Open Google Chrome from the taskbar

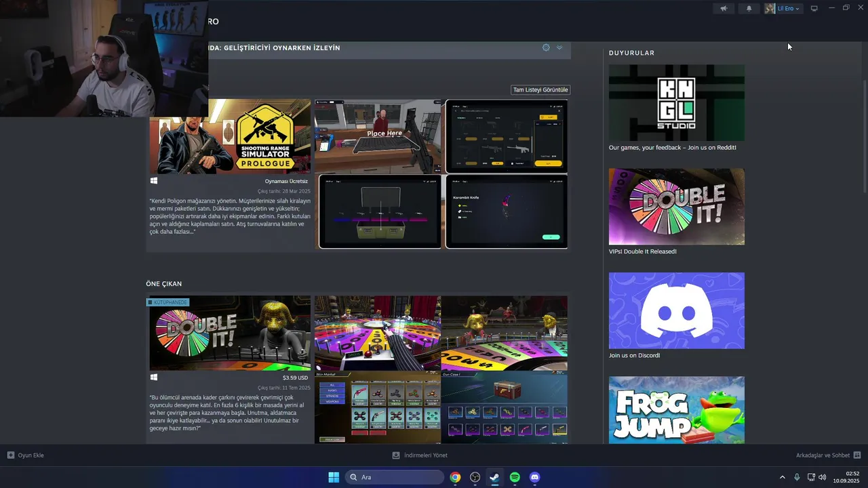[455, 477]
